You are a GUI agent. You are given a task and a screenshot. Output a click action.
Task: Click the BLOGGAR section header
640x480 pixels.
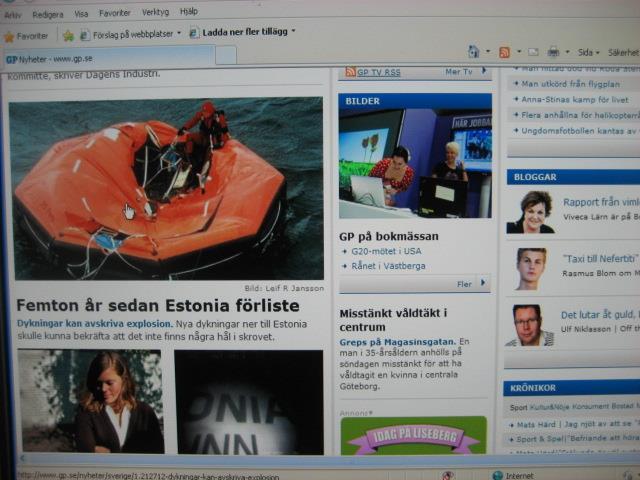[x=573, y=177]
